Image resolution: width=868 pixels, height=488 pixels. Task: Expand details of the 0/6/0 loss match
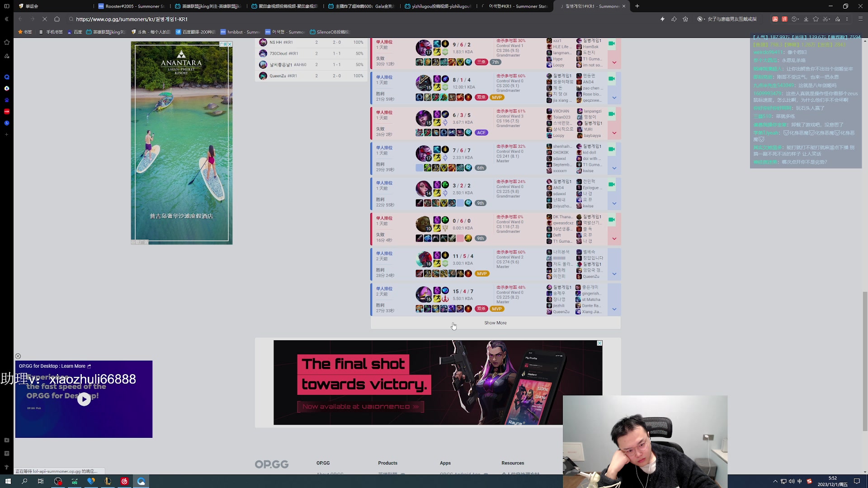tap(614, 239)
